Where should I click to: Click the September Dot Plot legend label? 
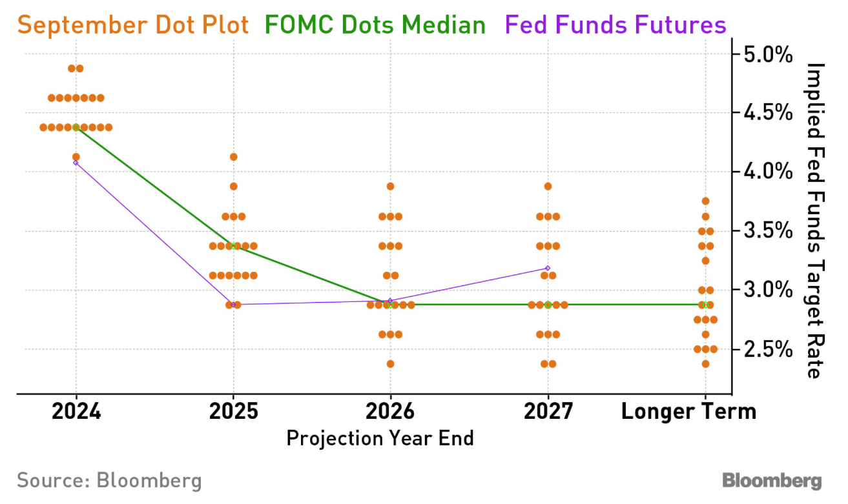point(132,25)
